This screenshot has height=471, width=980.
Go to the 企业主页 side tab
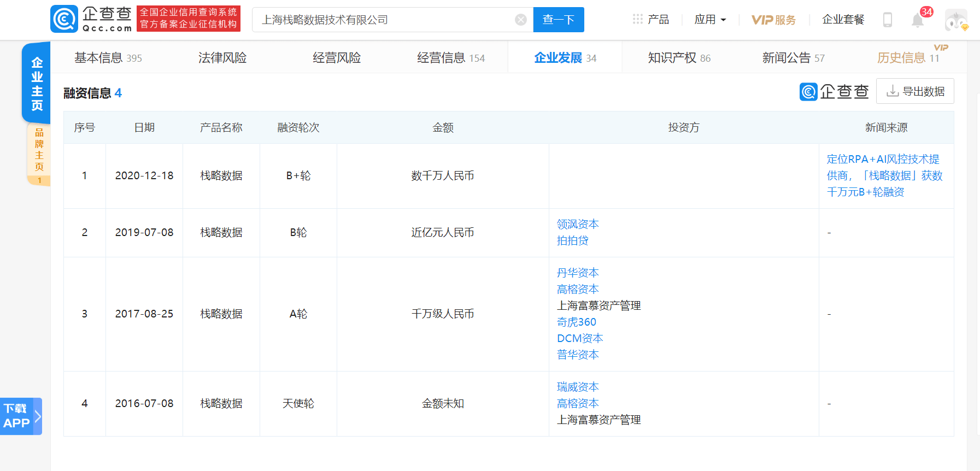[37, 83]
